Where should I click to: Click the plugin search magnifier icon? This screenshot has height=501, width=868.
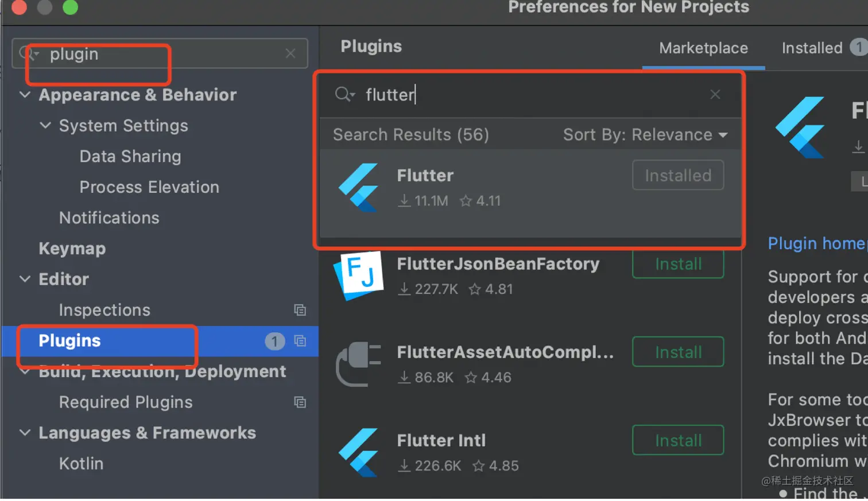344,94
